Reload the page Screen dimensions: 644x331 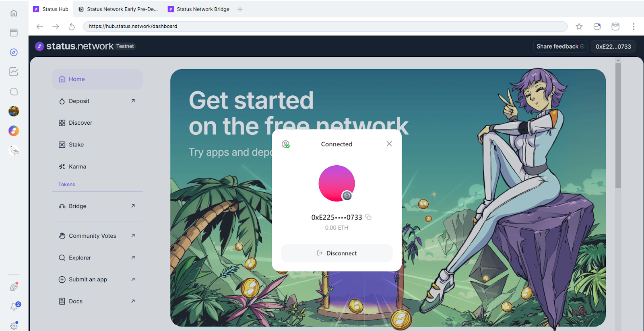click(x=72, y=27)
